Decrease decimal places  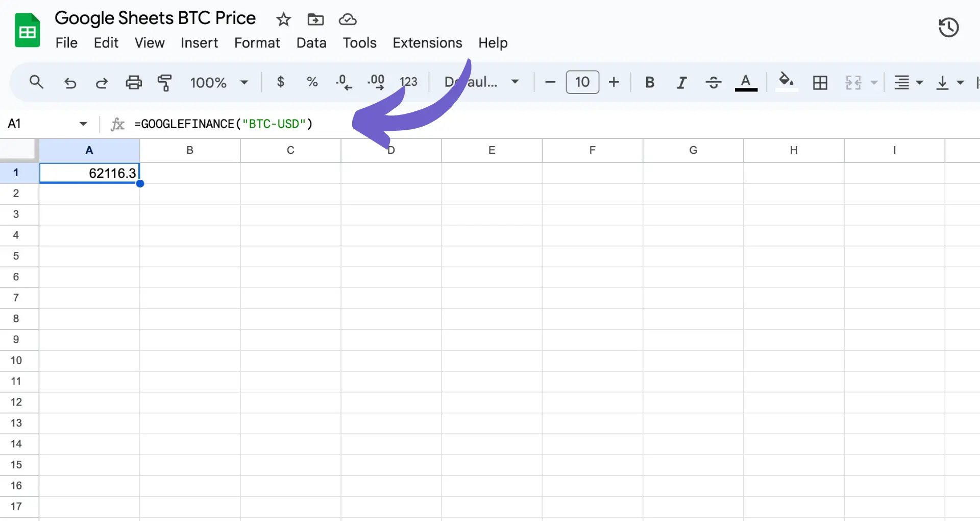tap(344, 82)
